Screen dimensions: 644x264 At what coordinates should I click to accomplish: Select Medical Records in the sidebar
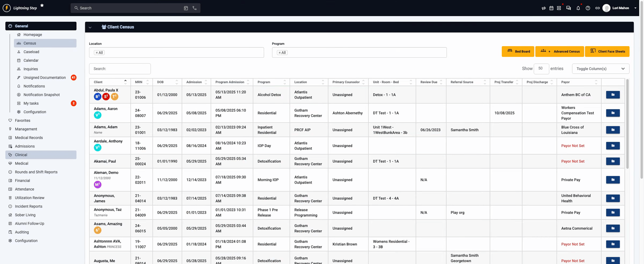click(x=29, y=138)
